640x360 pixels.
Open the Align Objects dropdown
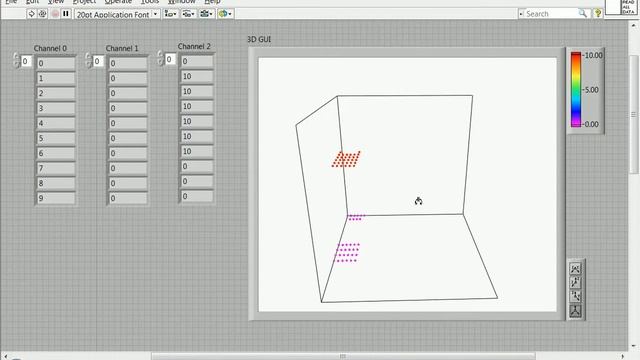(171, 14)
